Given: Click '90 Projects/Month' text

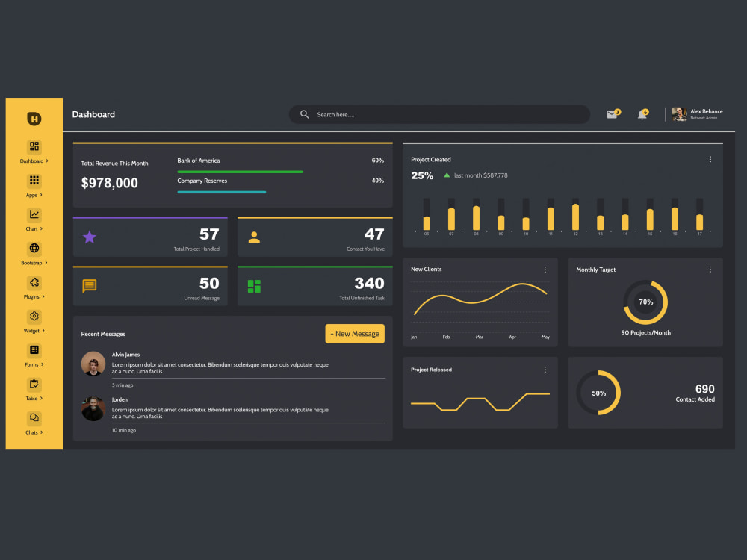Looking at the screenshot, I should [x=645, y=333].
